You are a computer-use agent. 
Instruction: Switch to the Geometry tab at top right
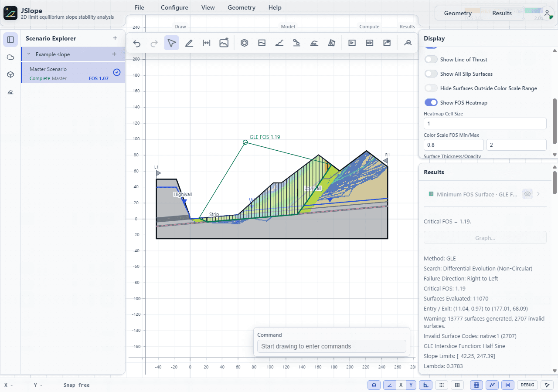click(x=458, y=13)
